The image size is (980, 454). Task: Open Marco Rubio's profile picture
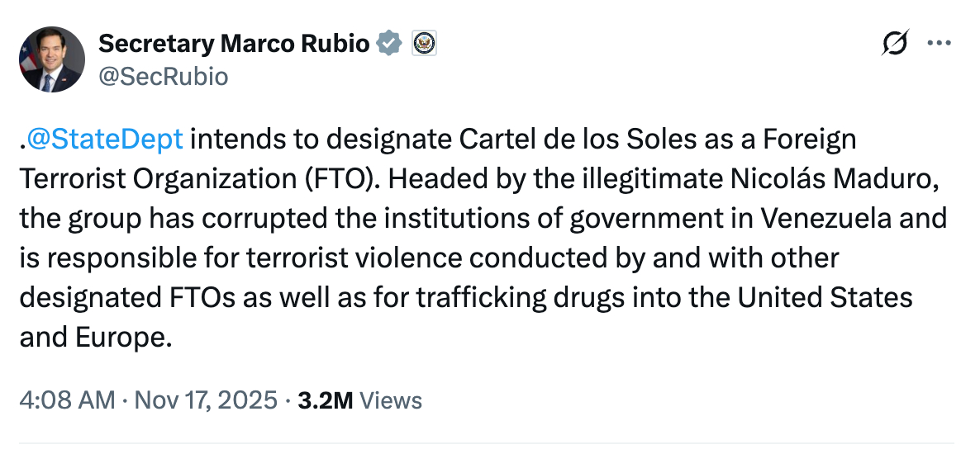point(51,59)
